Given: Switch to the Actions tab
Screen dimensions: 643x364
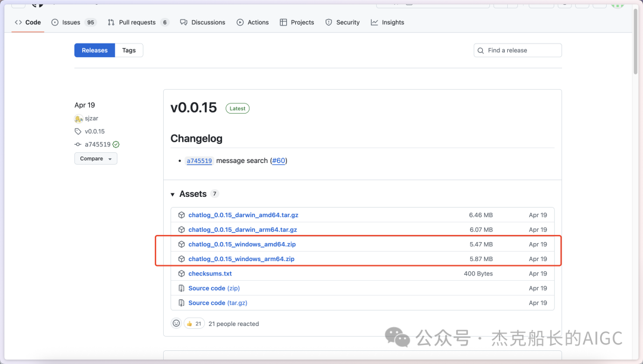Looking at the screenshot, I should (x=252, y=23).
